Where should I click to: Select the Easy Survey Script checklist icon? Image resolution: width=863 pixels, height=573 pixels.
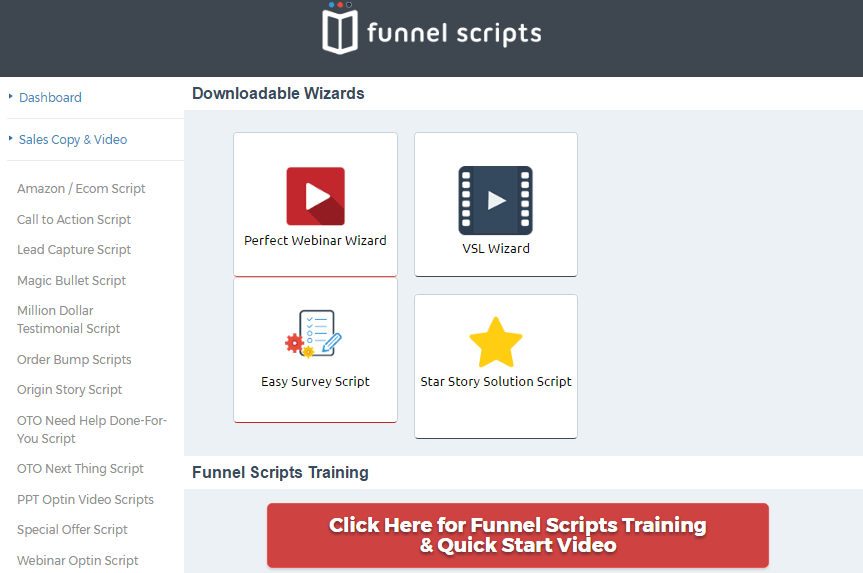click(x=313, y=334)
